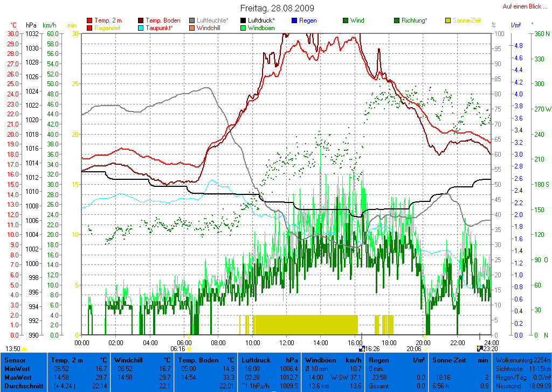Click the dark red Temp. Boden legend square
Viewport: 552px width, 392px height.
(141, 20)
